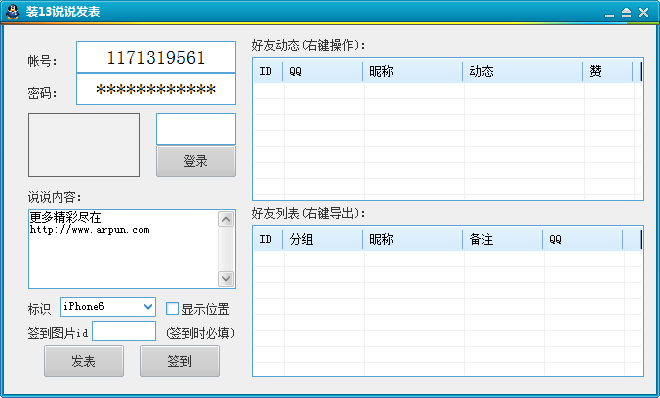660x398 pixels.
Task: Sort 好友动态 by QQ column
Action: (322, 72)
